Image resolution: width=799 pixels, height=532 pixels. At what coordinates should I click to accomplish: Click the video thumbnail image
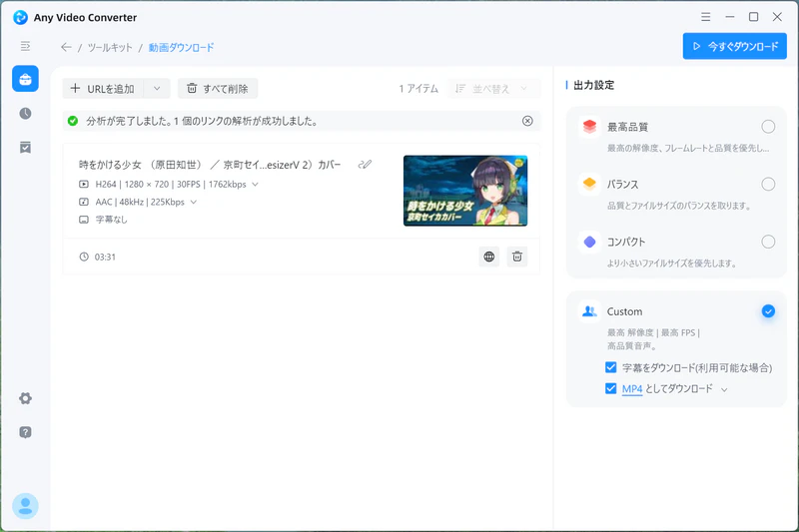465,191
